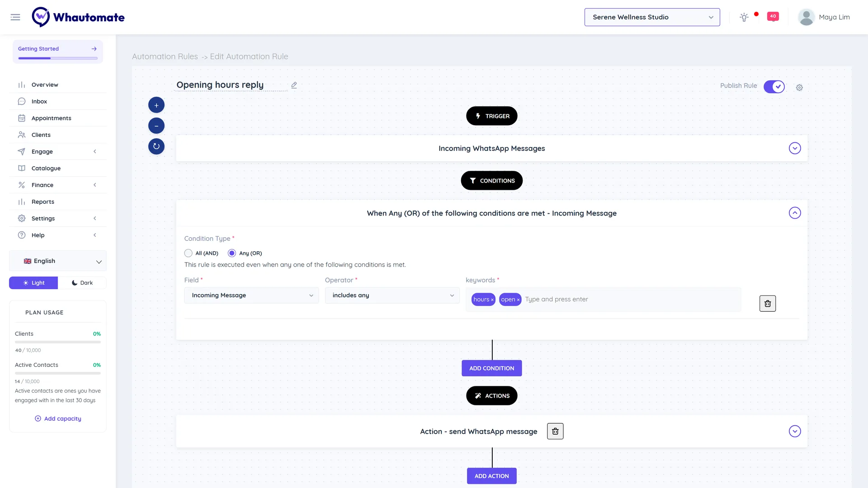Viewport: 868px width, 488px height.
Task: Click the Help question mark icon
Action: pos(22,235)
